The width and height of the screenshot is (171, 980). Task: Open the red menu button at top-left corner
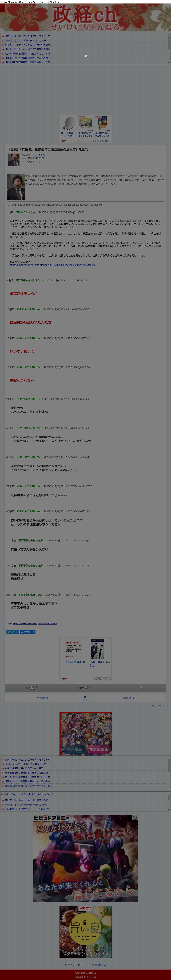(2, 8)
